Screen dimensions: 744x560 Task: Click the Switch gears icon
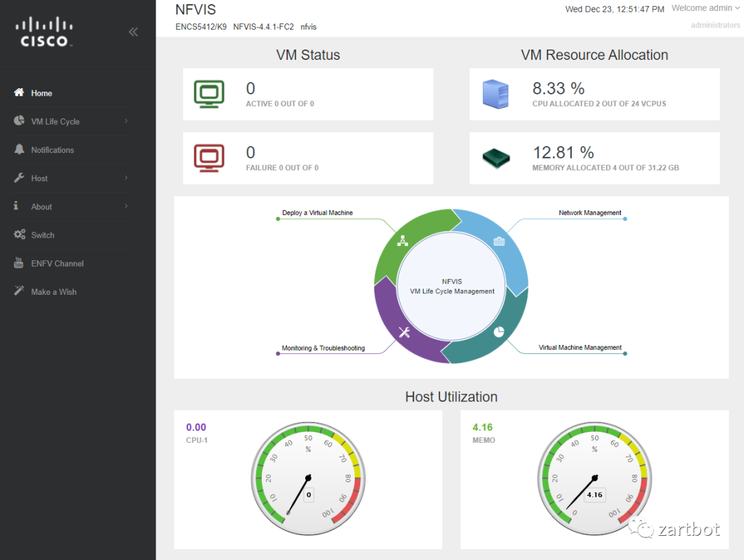tap(19, 234)
